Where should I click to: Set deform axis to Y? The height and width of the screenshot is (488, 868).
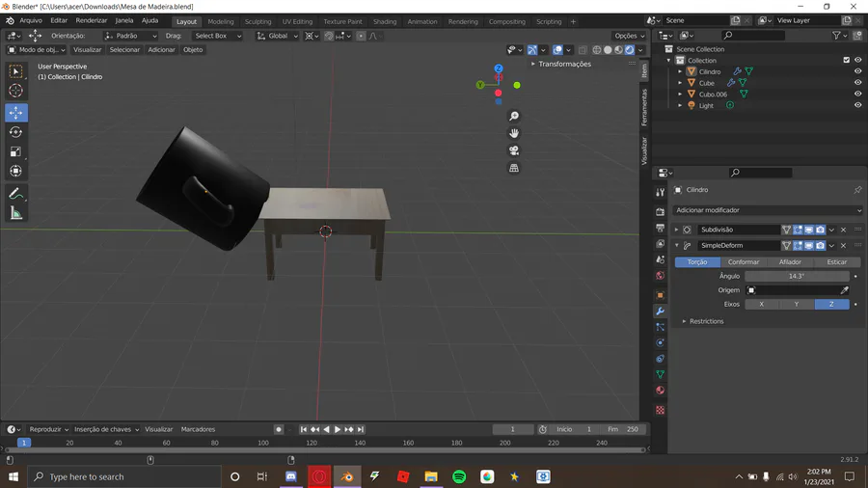797,305
